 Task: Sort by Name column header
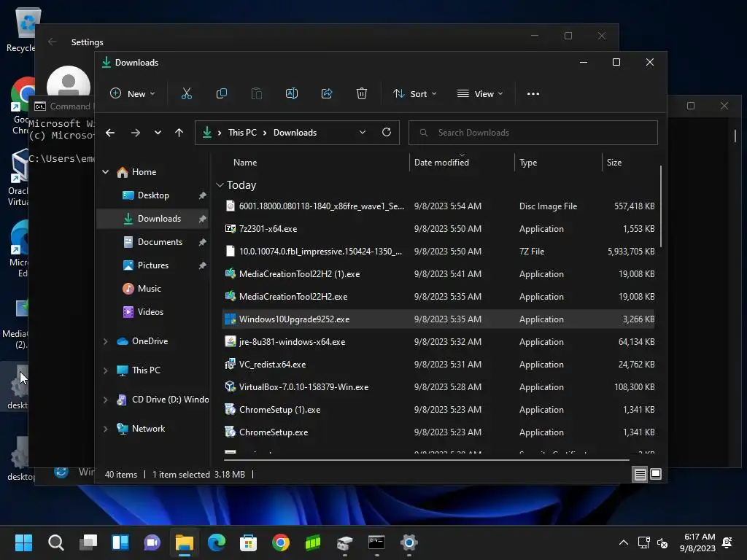(x=245, y=163)
